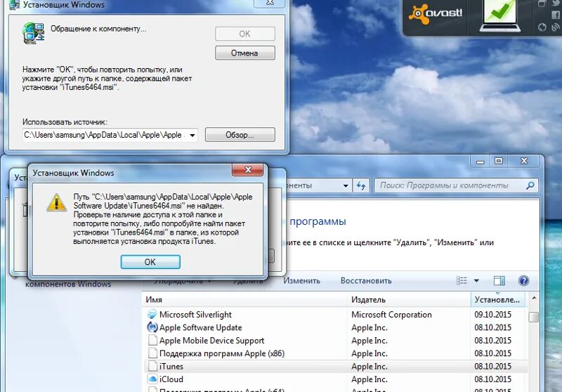Click the blue help question mark icon
The height and width of the screenshot is (392, 562).
[x=523, y=280]
